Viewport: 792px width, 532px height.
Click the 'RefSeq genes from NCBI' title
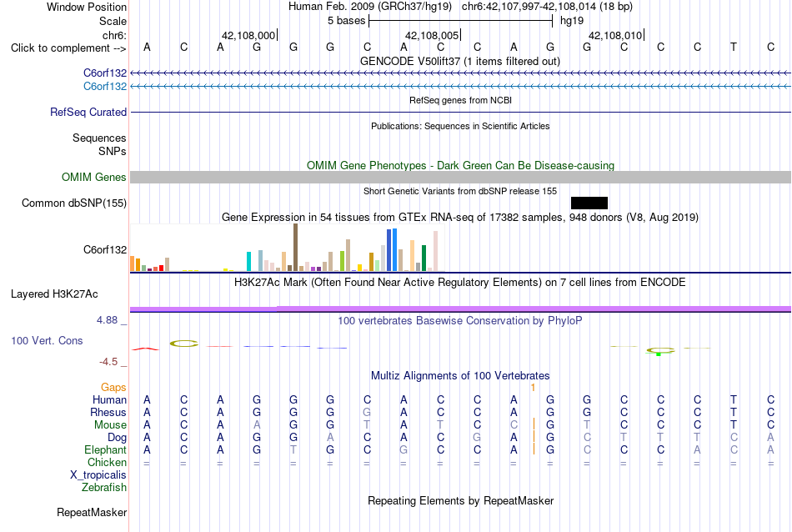460,100
